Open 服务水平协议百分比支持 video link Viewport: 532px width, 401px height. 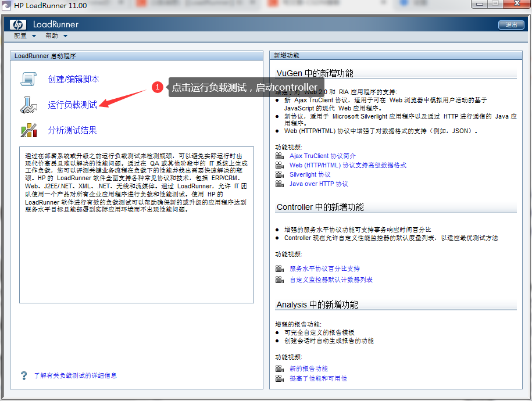[x=324, y=268]
